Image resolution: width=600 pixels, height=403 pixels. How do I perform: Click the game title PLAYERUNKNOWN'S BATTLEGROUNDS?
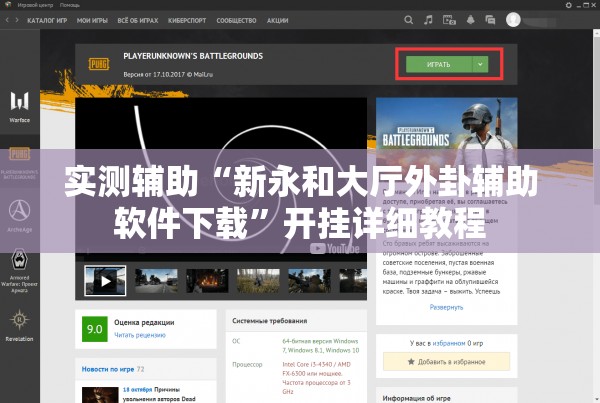pyautogui.click(x=193, y=56)
